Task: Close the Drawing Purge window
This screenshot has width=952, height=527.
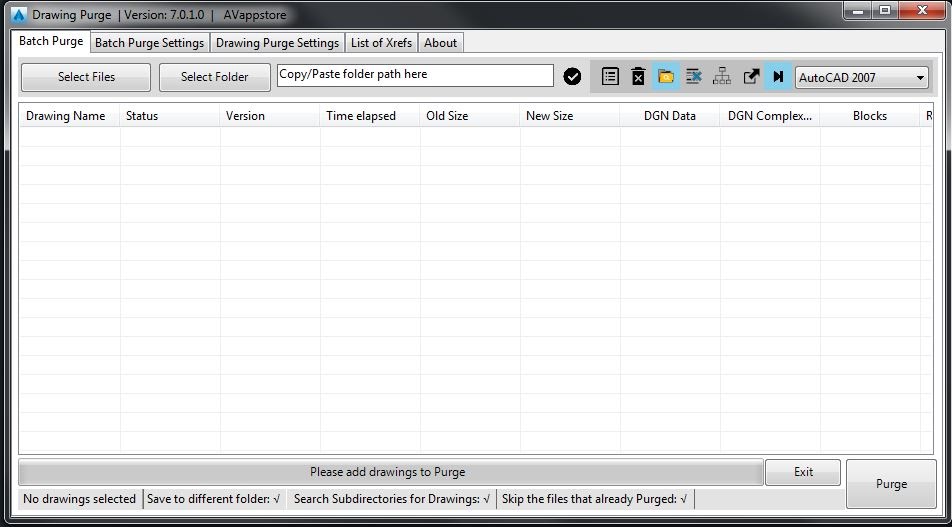Action: [x=922, y=10]
